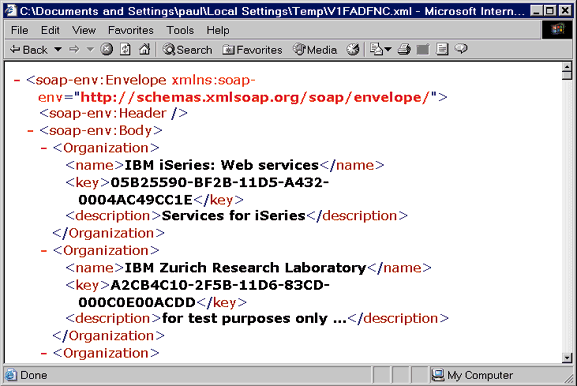Open the Tools menu

(180, 30)
